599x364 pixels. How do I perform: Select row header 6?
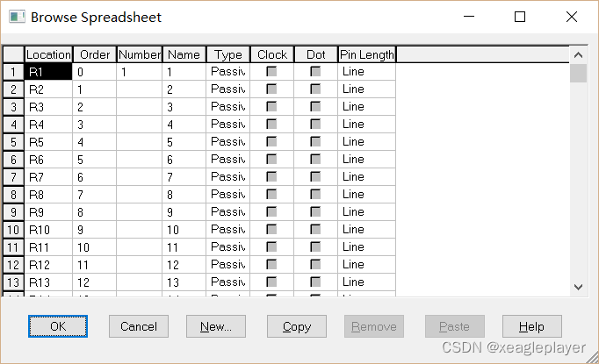click(x=13, y=160)
